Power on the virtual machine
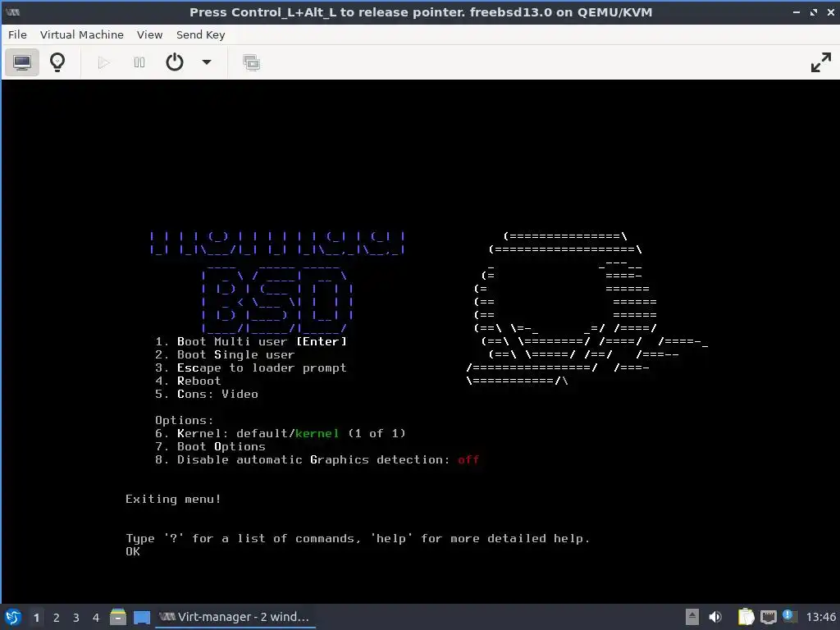 point(104,62)
